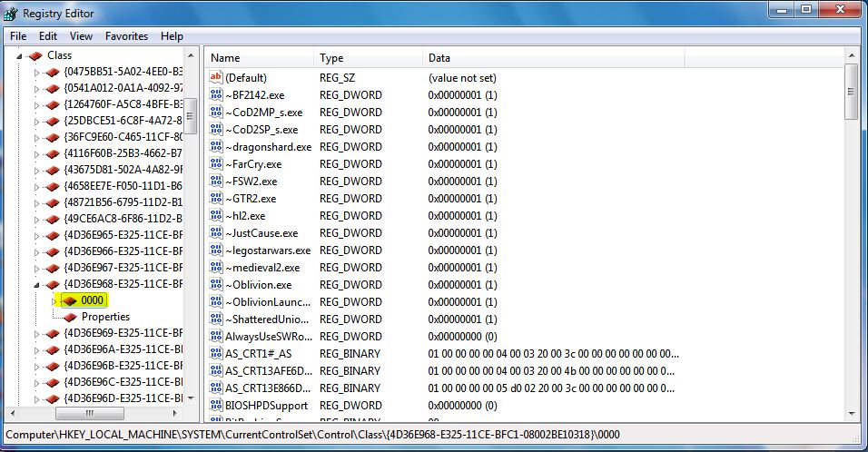Click the Properties subkey folder icon
The image size is (868, 452).
coord(70,317)
